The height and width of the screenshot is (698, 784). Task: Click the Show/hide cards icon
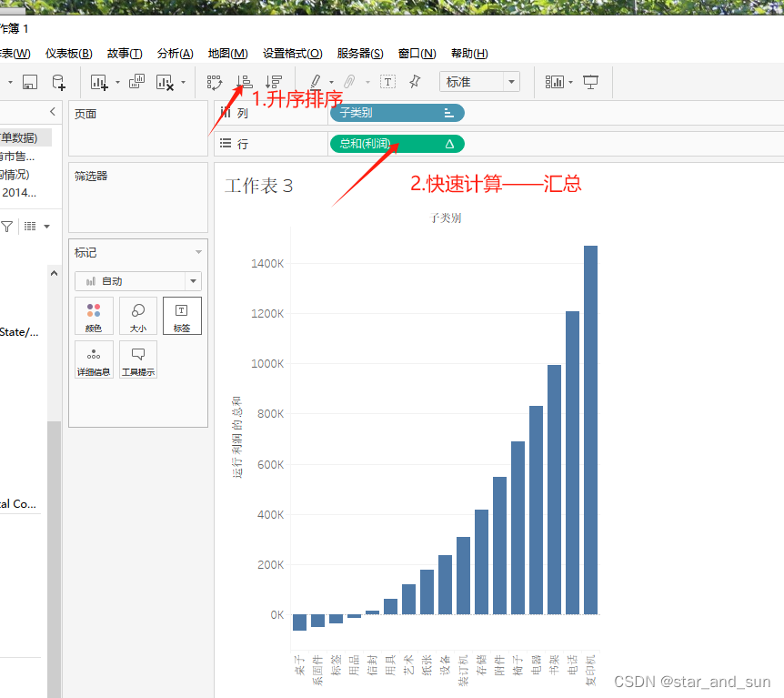[x=555, y=82]
